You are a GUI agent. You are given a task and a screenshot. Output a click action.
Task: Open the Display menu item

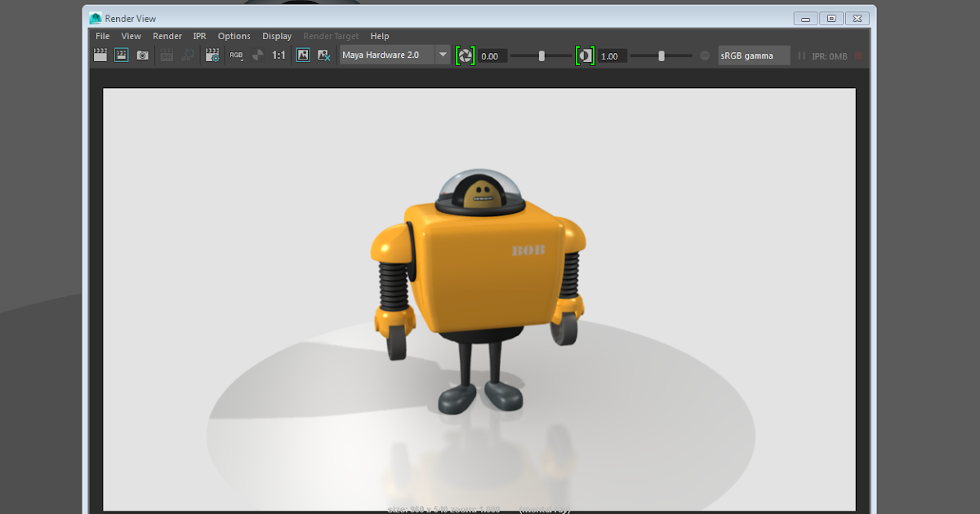point(277,36)
